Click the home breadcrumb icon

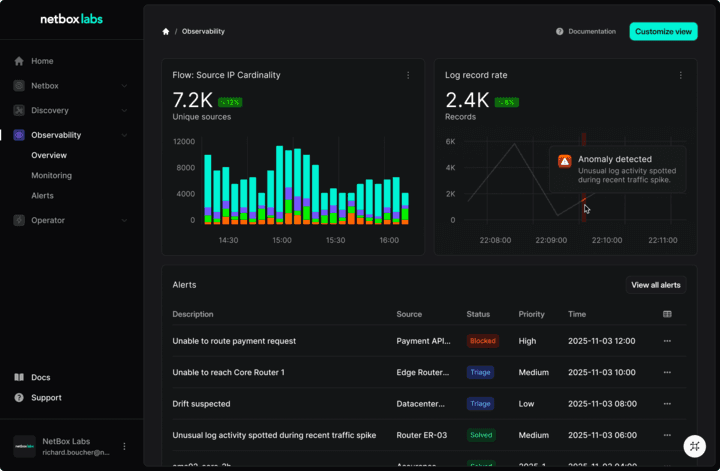pyautogui.click(x=166, y=32)
